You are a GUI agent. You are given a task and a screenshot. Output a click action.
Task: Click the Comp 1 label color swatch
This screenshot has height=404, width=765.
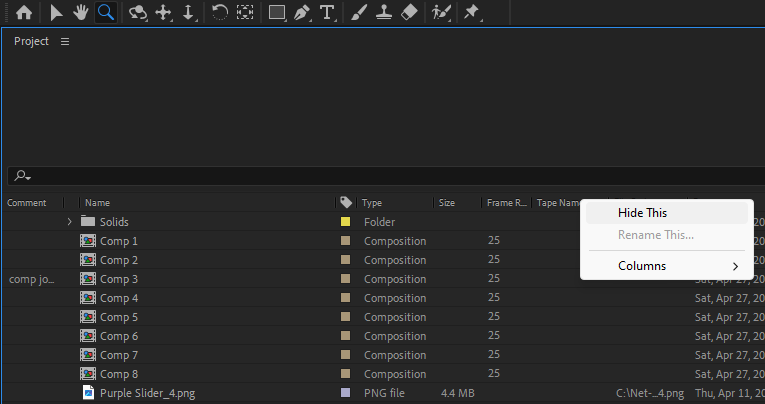pyautogui.click(x=345, y=241)
